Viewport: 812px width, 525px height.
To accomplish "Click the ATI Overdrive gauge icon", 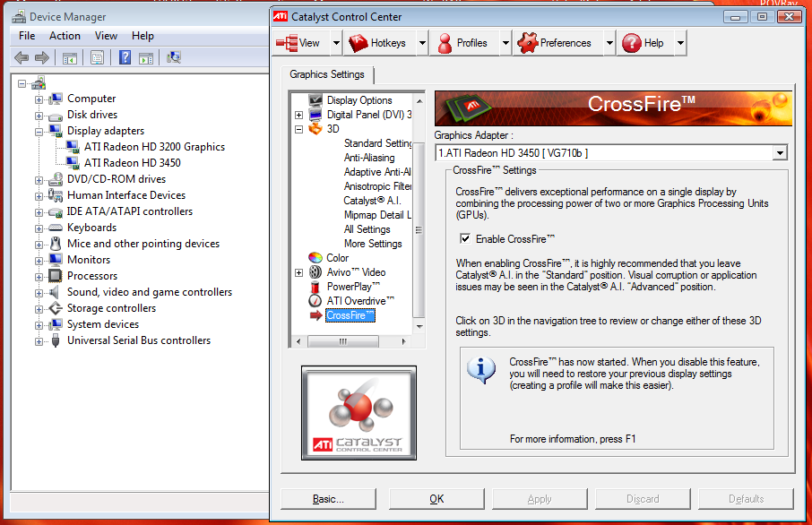I will click(x=315, y=301).
